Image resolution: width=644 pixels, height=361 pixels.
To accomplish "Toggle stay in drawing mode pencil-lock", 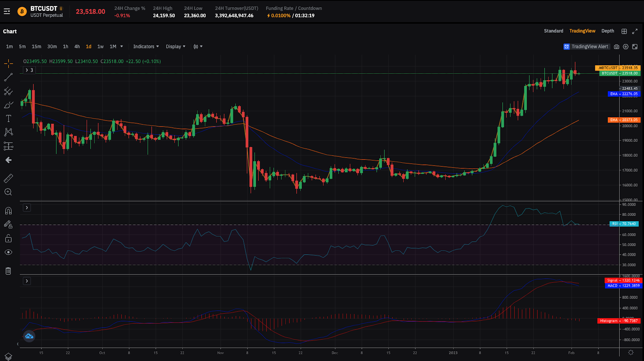I will [x=8, y=224].
